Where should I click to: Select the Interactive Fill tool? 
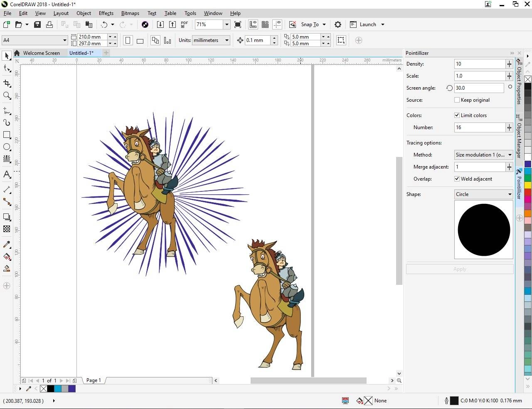pyautogui.click(x=7, y=257)
